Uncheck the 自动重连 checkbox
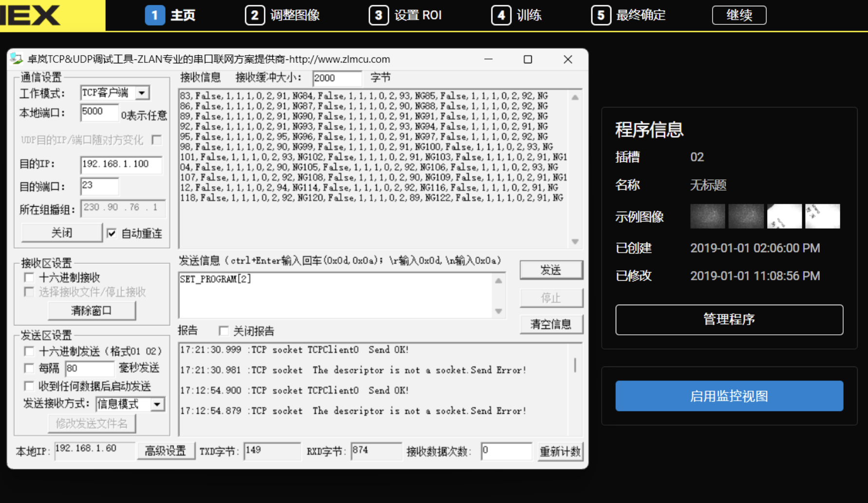This screenshot has height=503, width=868. pos(112,233)
